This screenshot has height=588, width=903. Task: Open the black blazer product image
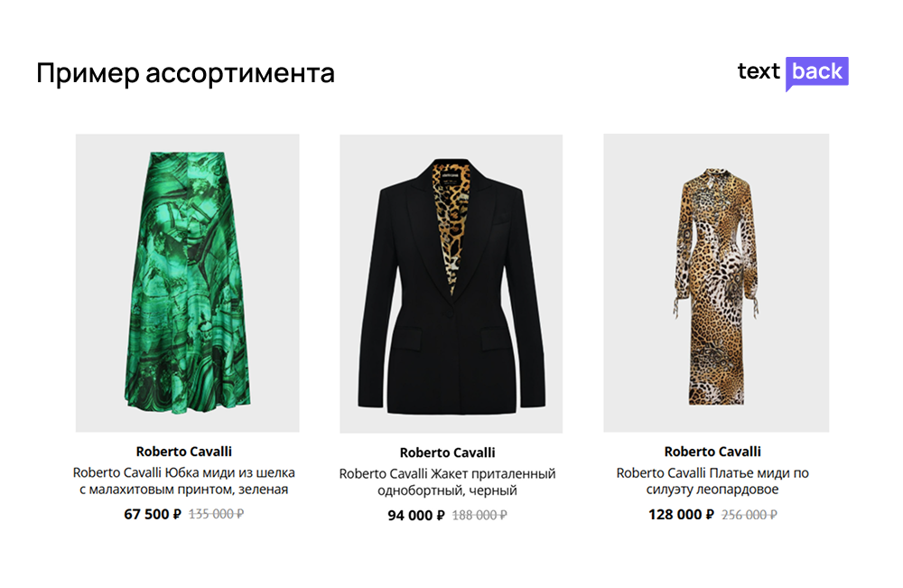tap(451, 284)
